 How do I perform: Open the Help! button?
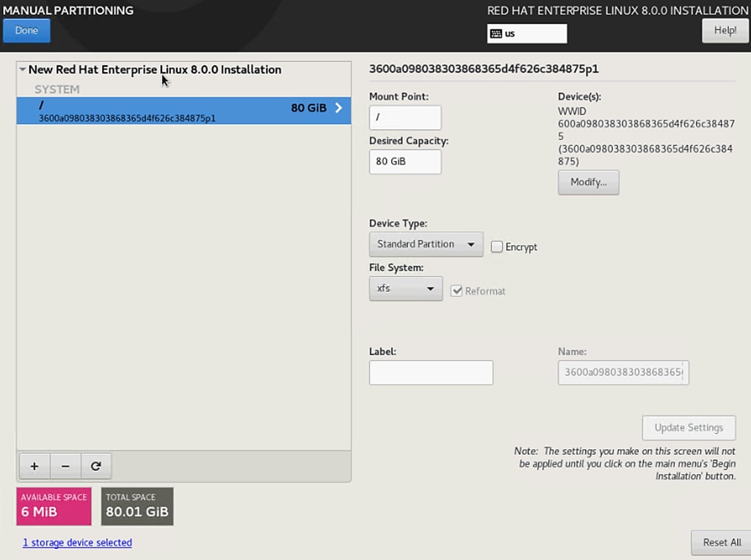(x=725, y=31)
